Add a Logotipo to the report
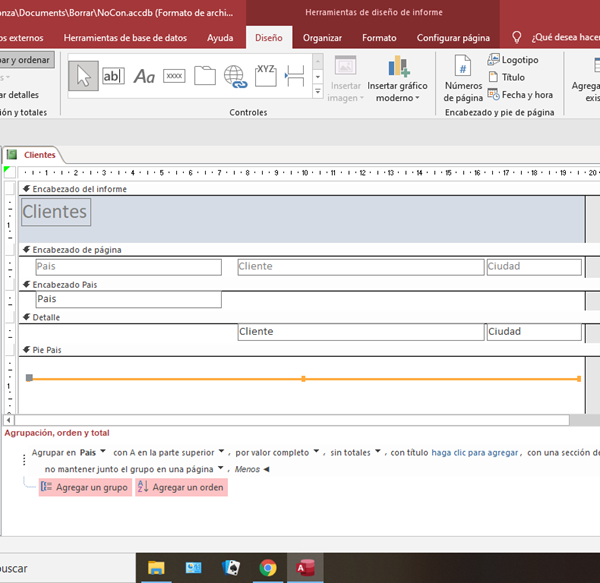Viewport: 600px width, 583px height. click(513, 60)
